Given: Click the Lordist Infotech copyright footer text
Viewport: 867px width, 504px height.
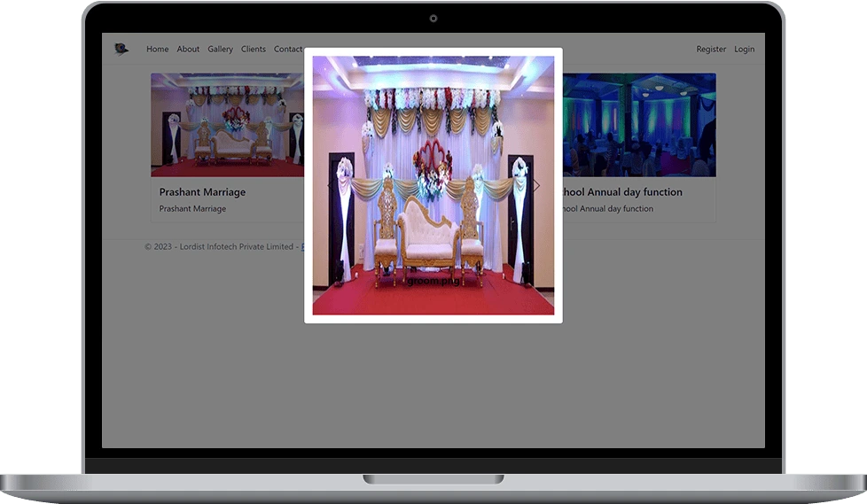Looking at the screenshot, I should (x=218, y=247).
